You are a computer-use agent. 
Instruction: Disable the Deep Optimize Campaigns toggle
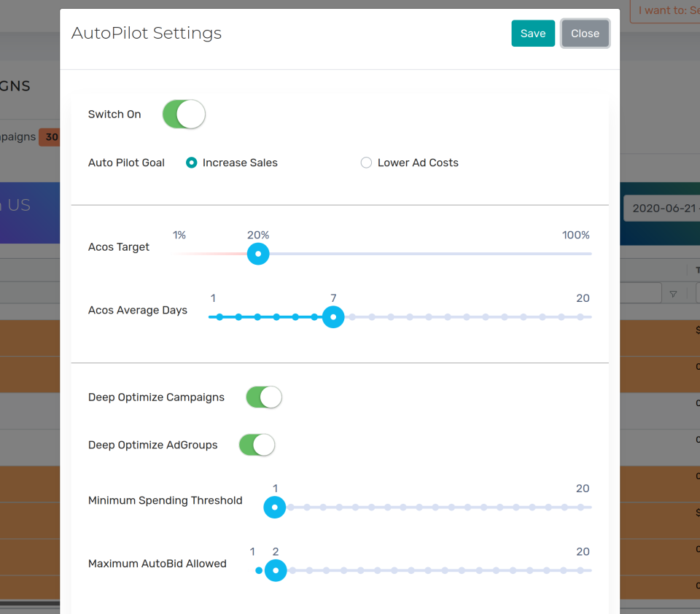tap(263, 397)
